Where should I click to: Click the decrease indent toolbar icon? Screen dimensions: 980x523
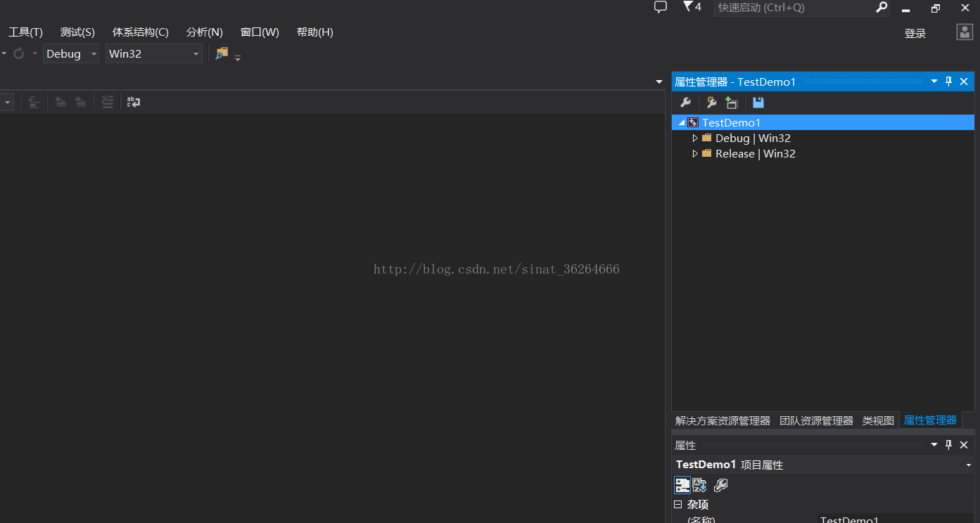[61, 102]
